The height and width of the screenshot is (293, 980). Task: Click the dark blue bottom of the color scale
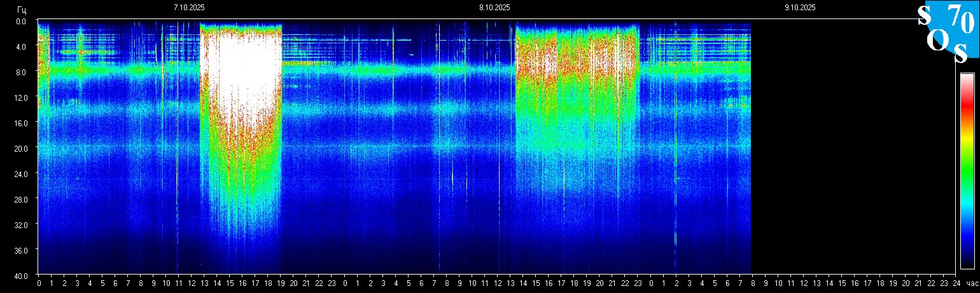click(x=967, y=261)
